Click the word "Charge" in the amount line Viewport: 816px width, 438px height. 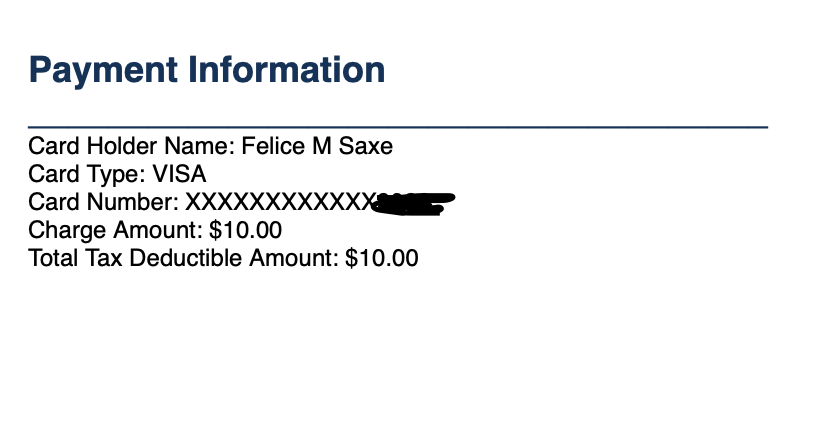[67, 231]
